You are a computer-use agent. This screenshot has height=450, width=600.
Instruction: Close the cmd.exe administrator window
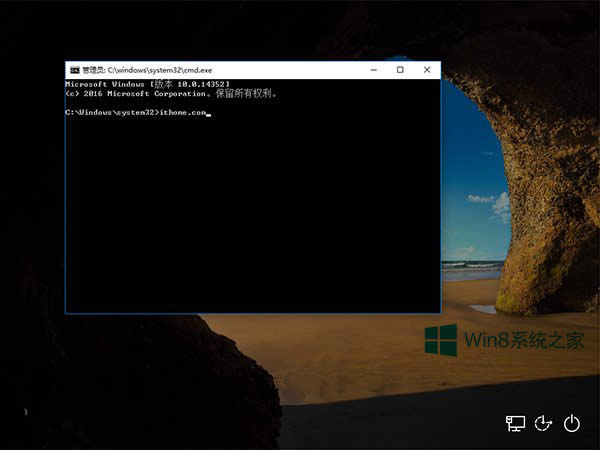(x=427, y=70)
